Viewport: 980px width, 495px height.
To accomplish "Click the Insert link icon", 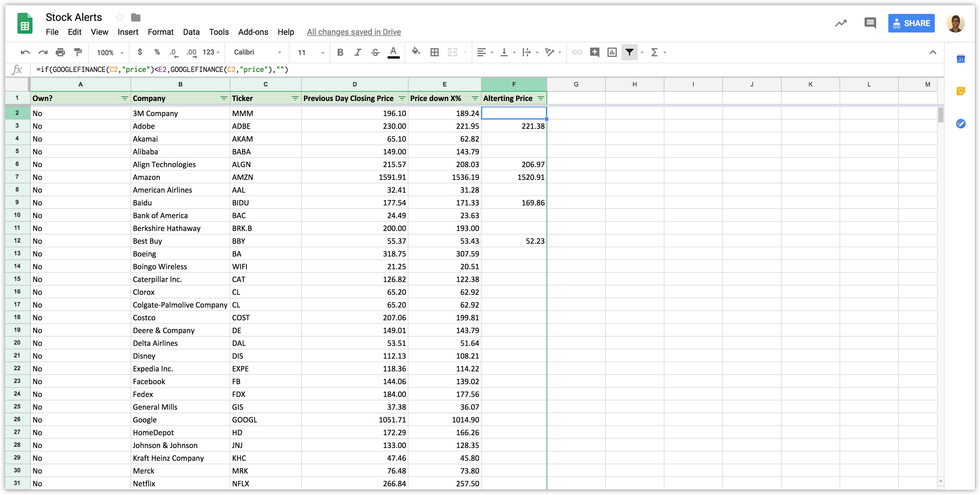I will 577,53.
